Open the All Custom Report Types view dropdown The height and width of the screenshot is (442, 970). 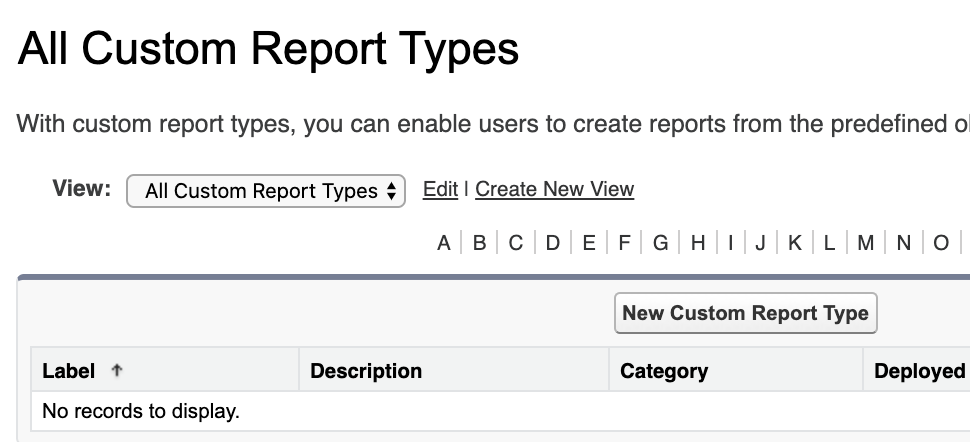click(x=266, y=191)
